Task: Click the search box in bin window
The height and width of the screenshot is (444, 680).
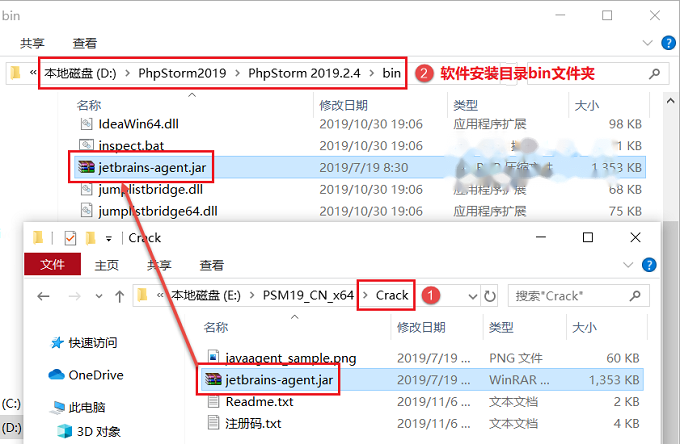Action: click(600, 73)
